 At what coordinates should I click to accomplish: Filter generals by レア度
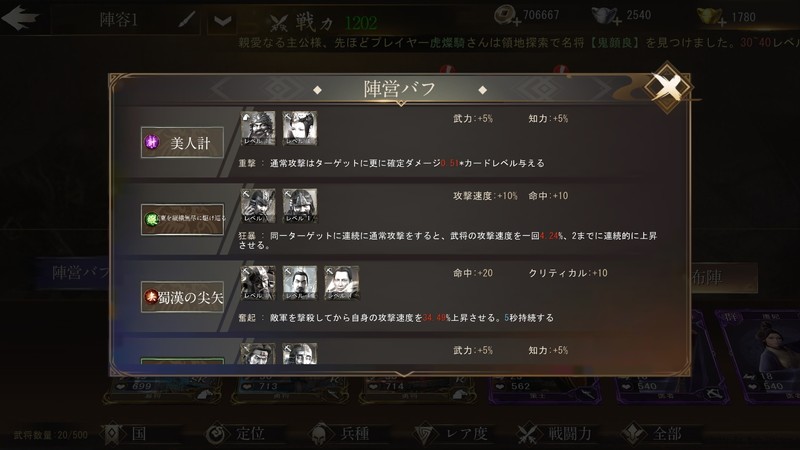[x=452, y=434]
